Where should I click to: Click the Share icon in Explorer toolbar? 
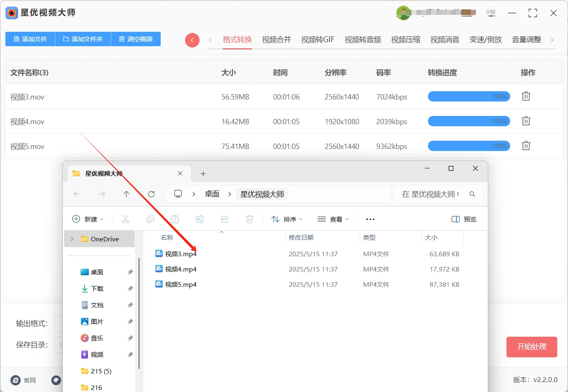(x=225, y=219)
